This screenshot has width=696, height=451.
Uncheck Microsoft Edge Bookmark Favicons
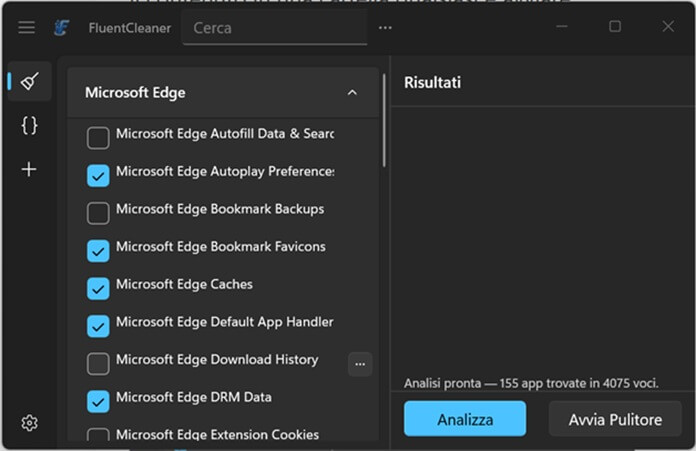click(98, 251)
